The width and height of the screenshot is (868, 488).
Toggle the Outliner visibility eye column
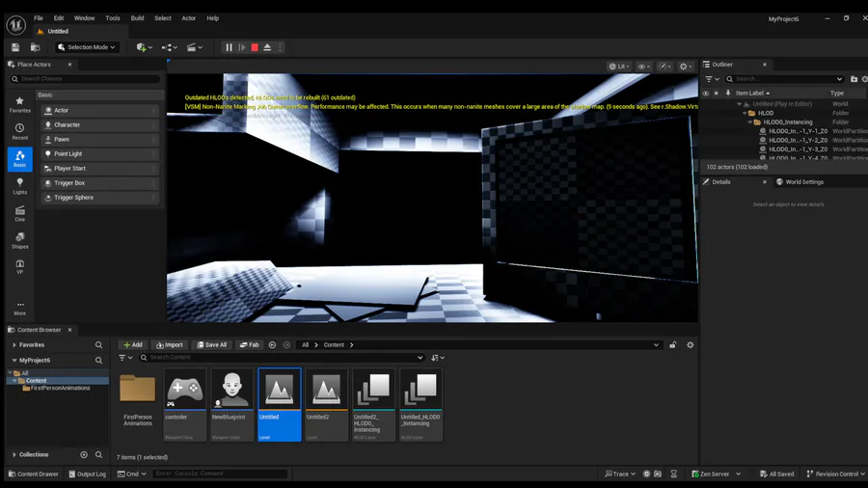tap(705, 94)
